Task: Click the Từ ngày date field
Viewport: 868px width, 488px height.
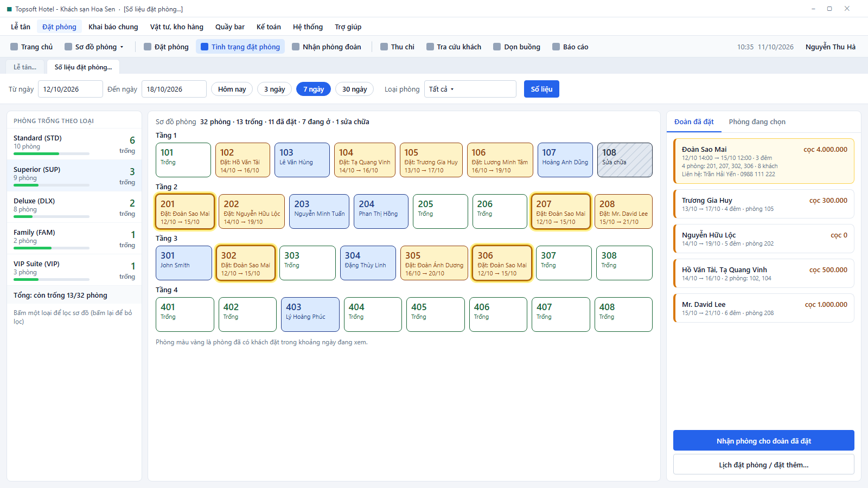Action: (x=71, y=89)
